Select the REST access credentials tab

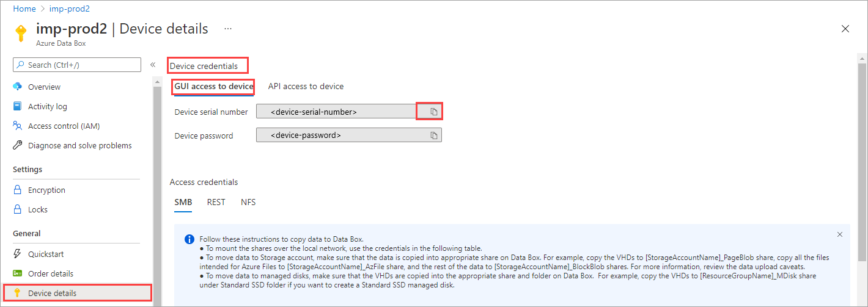pos(216,202)
